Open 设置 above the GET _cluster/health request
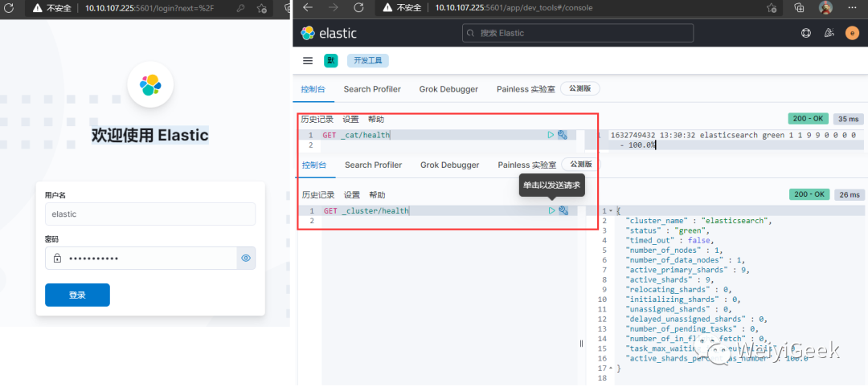868x391 pixels. [351, 195]
